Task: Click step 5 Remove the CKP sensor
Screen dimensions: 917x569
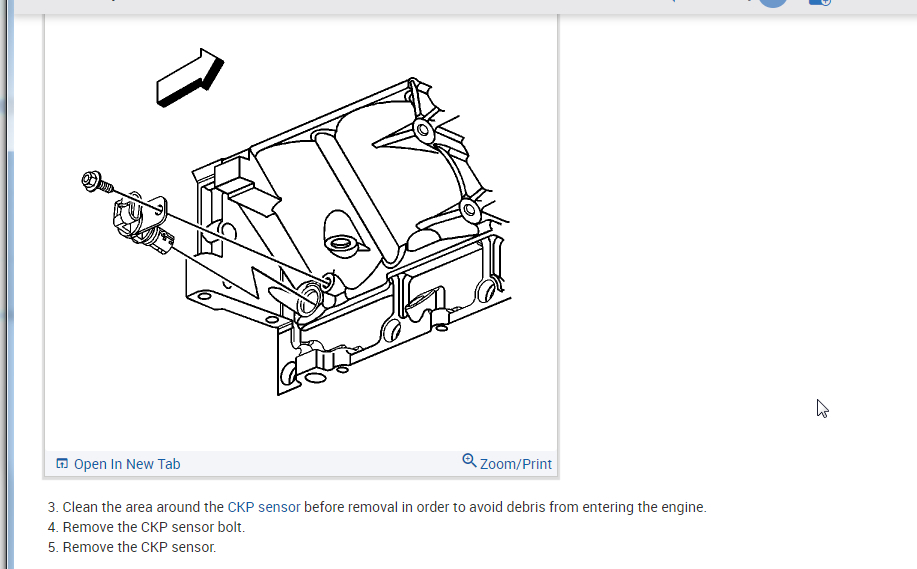Action: (x=132, y=547)
